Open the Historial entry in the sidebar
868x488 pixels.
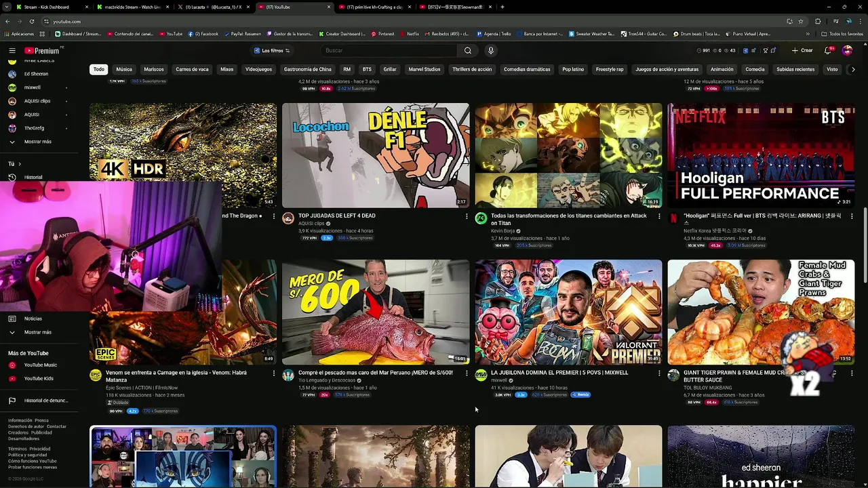[33, 177]
